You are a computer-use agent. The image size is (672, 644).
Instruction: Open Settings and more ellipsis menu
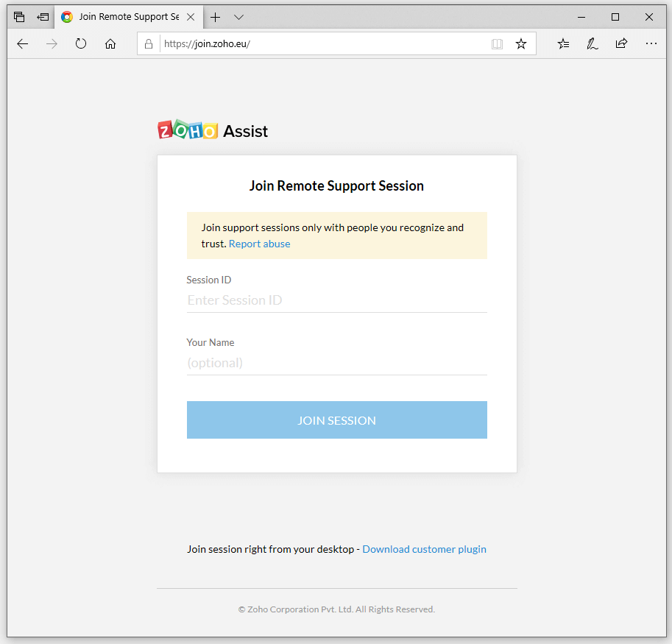(x=651, y=44)
